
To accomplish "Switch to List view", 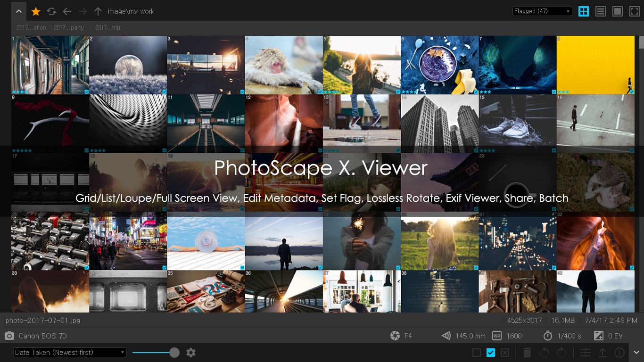I will (x=600, y=11).
